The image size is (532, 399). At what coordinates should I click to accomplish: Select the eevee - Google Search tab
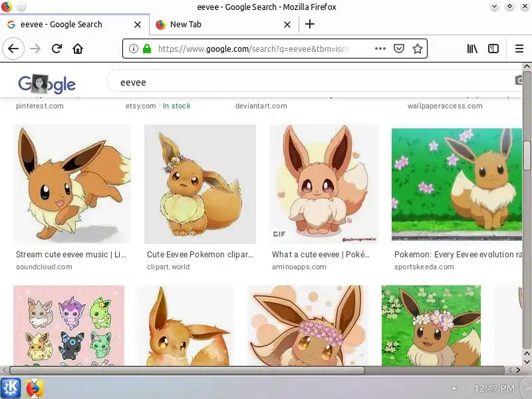pyautogui.click(x=74, y=25)
